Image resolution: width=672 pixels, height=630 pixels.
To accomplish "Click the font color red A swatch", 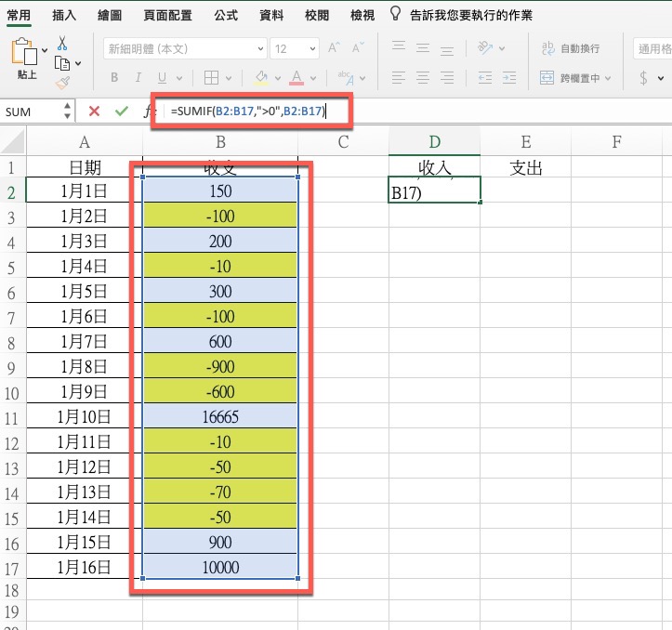I will tap(297, 78).
